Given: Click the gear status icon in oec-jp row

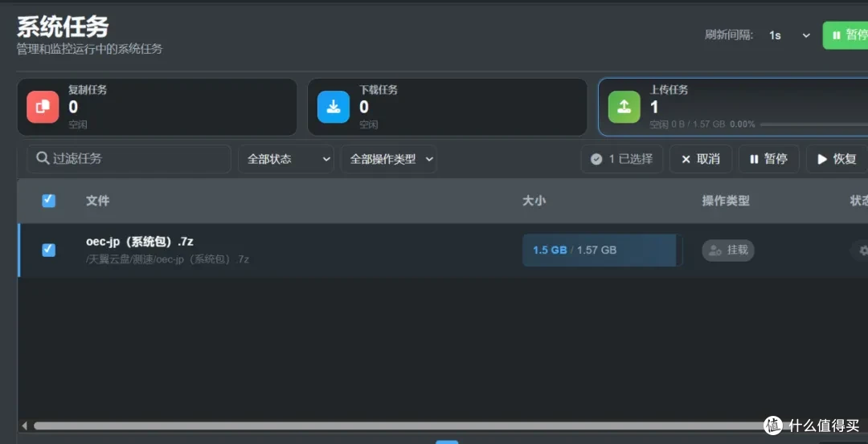Looking at the screenshot, I should tap(863, 251).
